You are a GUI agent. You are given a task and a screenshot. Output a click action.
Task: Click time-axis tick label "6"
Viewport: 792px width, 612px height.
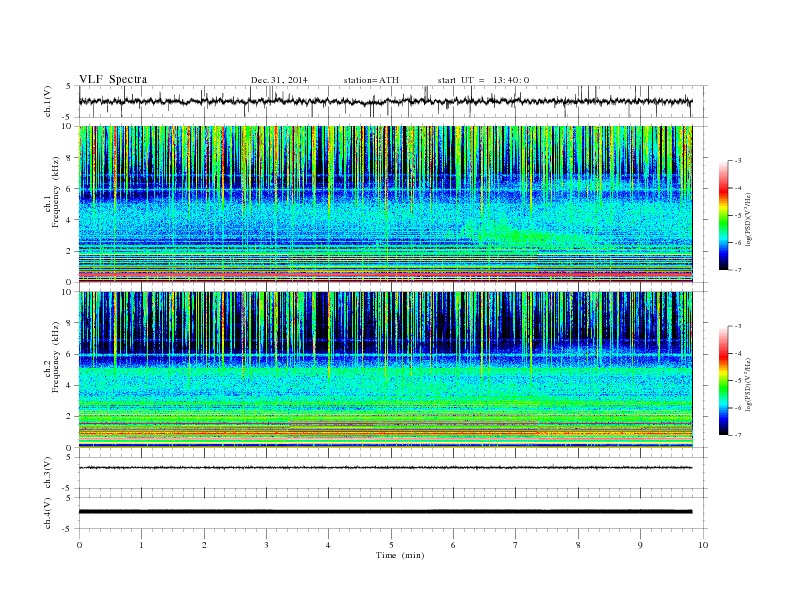point(453,545)
